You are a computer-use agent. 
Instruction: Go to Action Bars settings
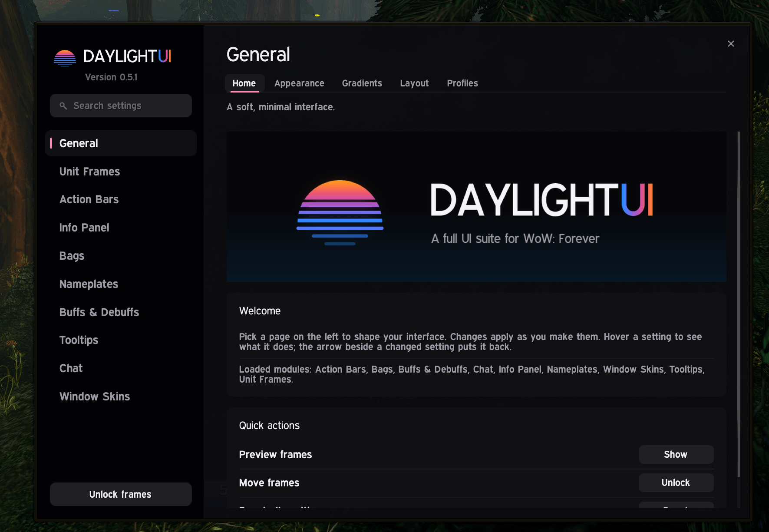tap(89, 199)
